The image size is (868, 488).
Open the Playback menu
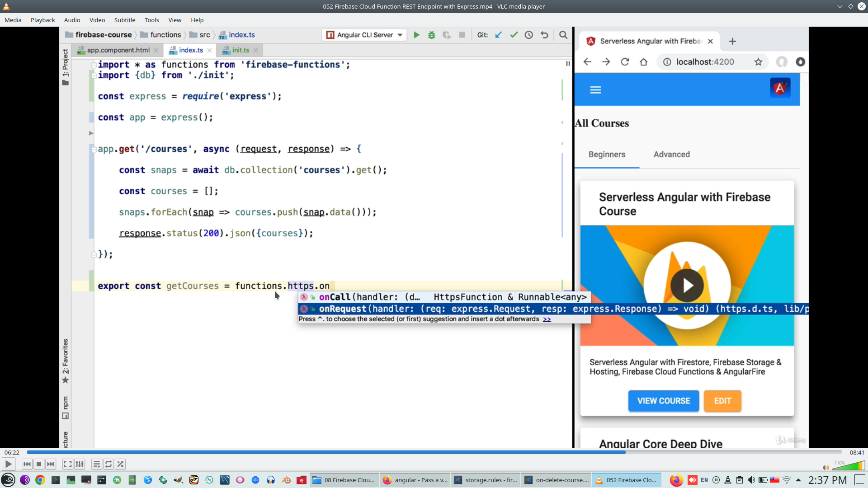[42, 20]
